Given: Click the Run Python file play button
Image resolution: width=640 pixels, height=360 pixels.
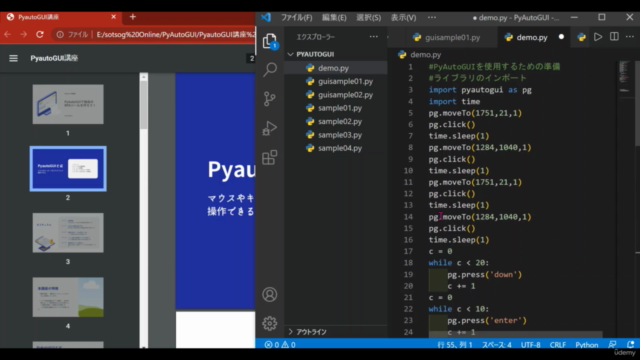Looking at the screenshot, I should [x=598, y=37].
